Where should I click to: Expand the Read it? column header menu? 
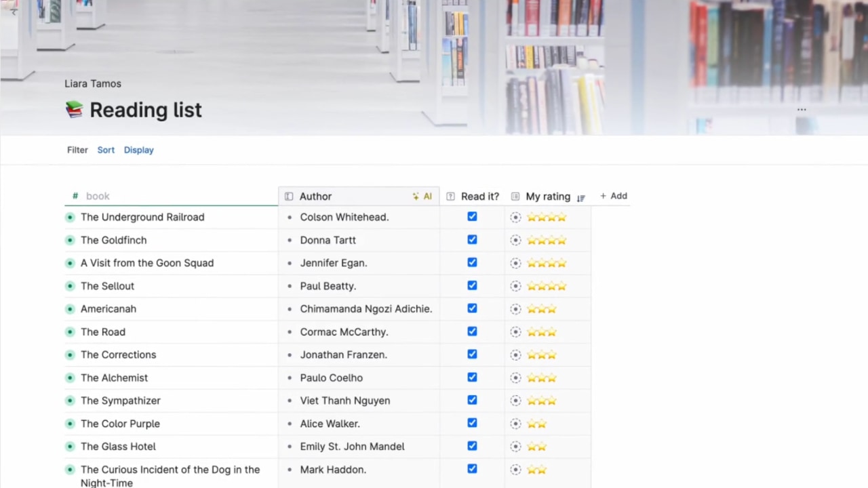click(x=479, y=197)
